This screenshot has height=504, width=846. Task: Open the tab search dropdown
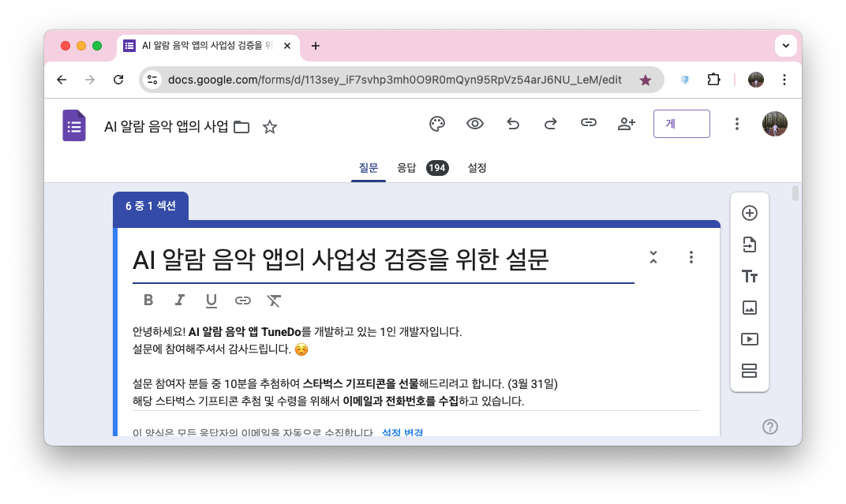point(785,46)
